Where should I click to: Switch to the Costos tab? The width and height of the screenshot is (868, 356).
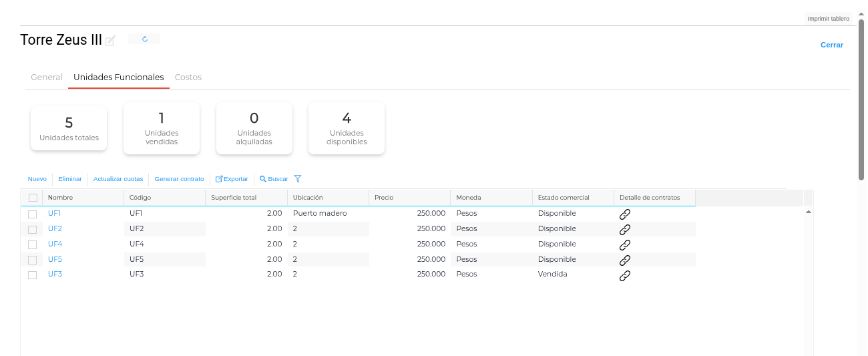pos(188,77)
